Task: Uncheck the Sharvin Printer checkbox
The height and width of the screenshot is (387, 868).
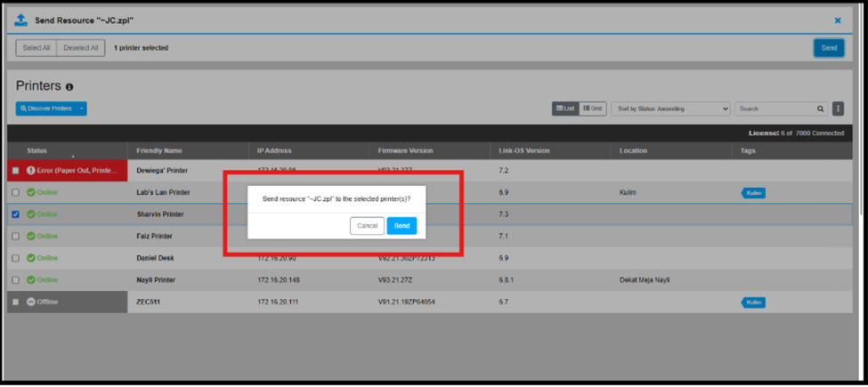Action: tap(15, 214)
